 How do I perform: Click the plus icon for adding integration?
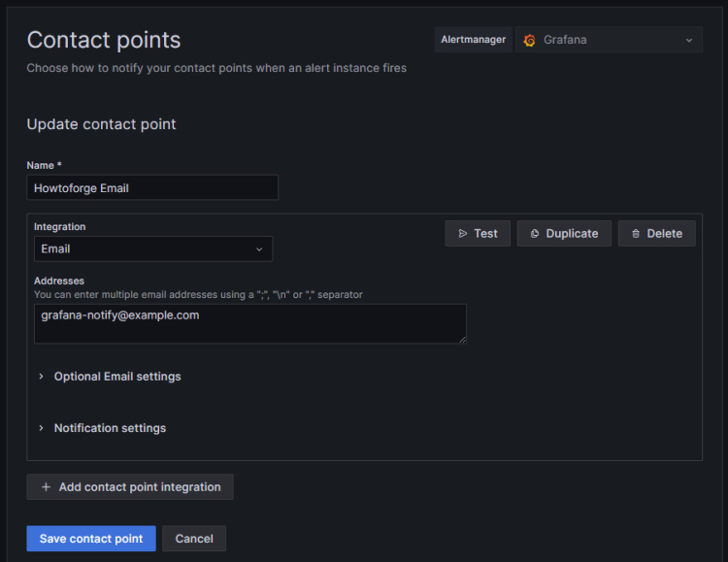[46, 487]
